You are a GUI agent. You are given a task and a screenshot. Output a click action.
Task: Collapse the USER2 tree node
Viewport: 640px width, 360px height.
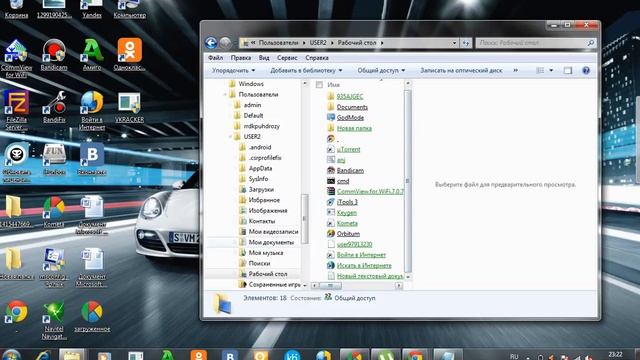(231, 137)
